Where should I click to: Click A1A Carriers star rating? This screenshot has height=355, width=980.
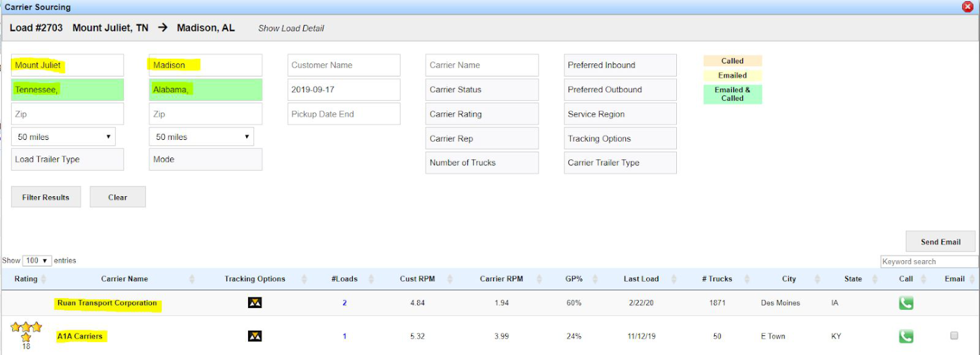[x=26, y=331]
